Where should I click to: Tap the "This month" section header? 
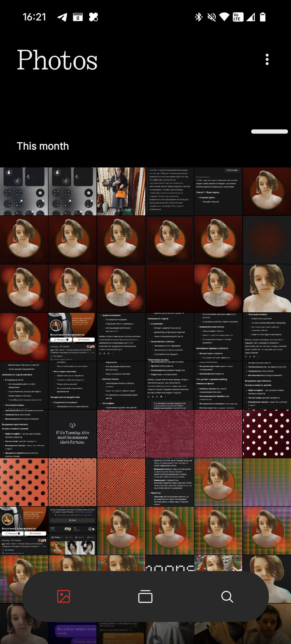click(43, 146)
